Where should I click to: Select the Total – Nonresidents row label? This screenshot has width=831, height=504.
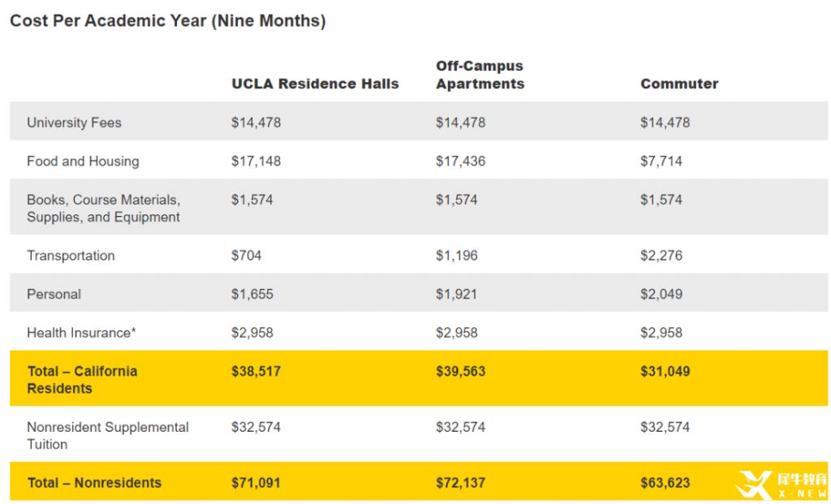point(94,483)
